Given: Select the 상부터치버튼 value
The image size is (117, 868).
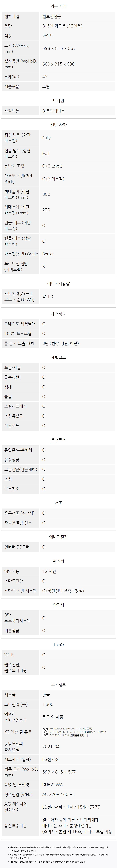Looking at the screenshot, I should [x=53, y=111].
